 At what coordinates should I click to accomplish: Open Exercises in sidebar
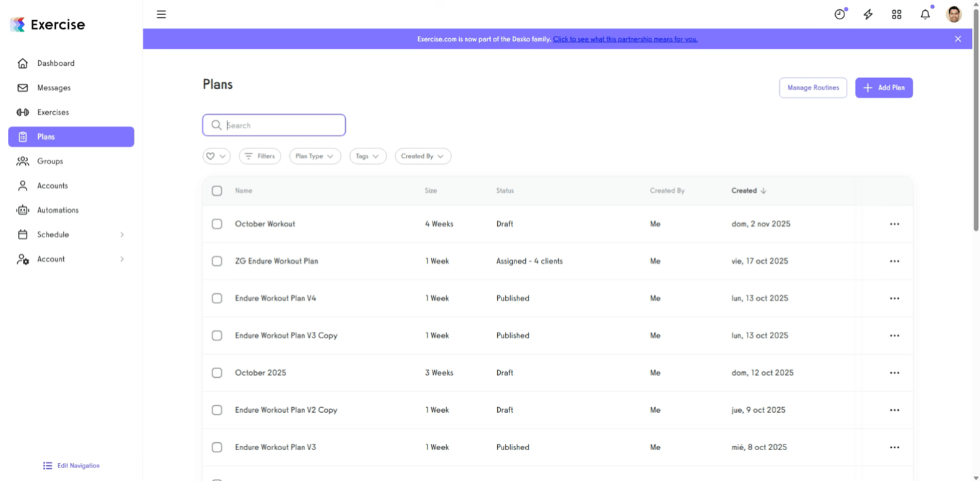71,112
